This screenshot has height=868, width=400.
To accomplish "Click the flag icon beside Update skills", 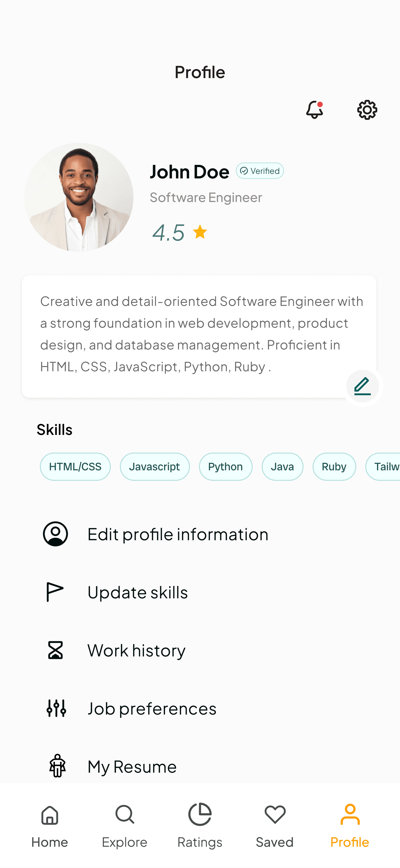I will point(55,592).
